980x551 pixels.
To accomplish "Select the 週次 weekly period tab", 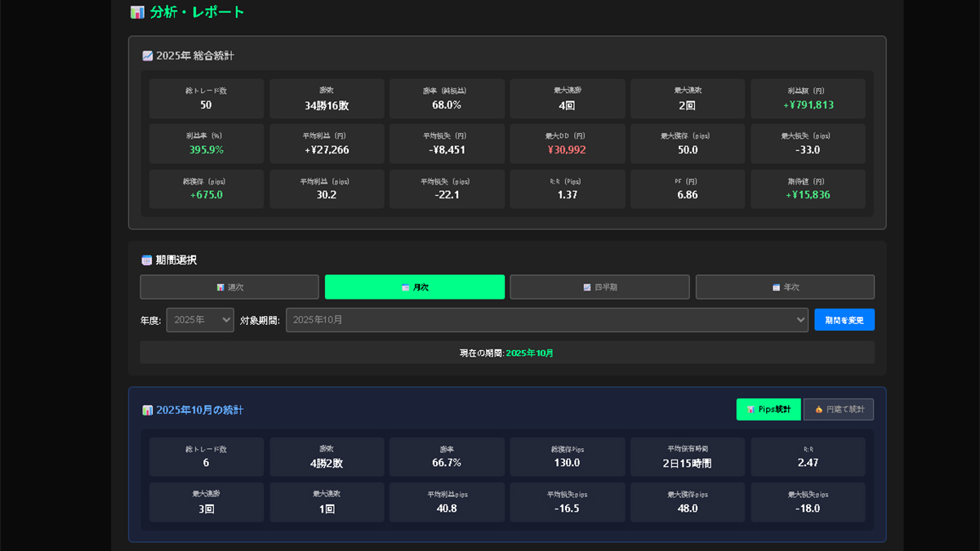I will tap(229, 287).
